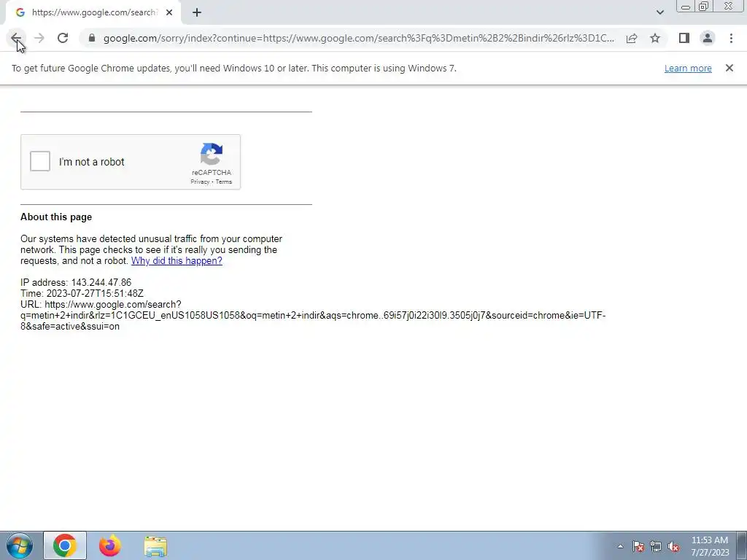Expand the tab search chevron
Screen dimensions: 747x560
[x=659, y=12]
